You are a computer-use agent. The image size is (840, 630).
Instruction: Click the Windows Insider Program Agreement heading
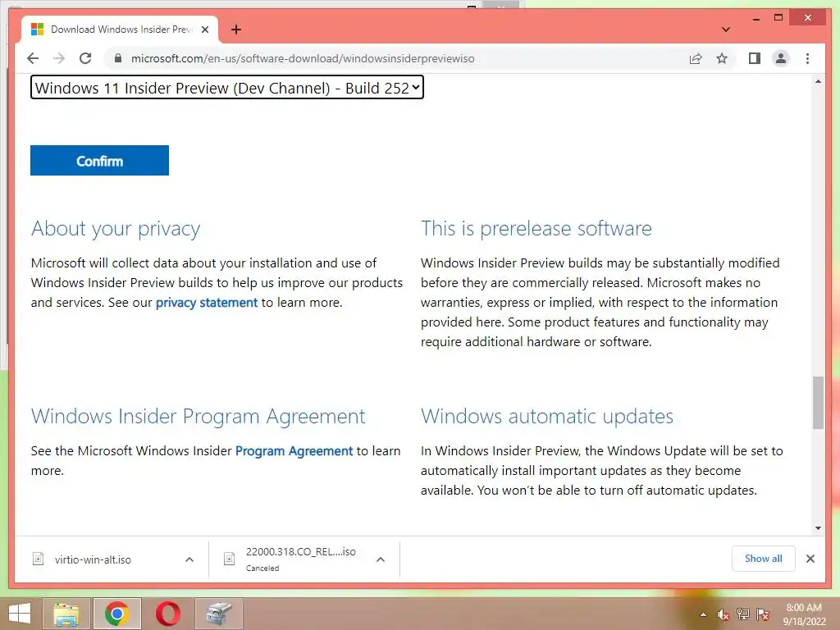coord(199,416)
